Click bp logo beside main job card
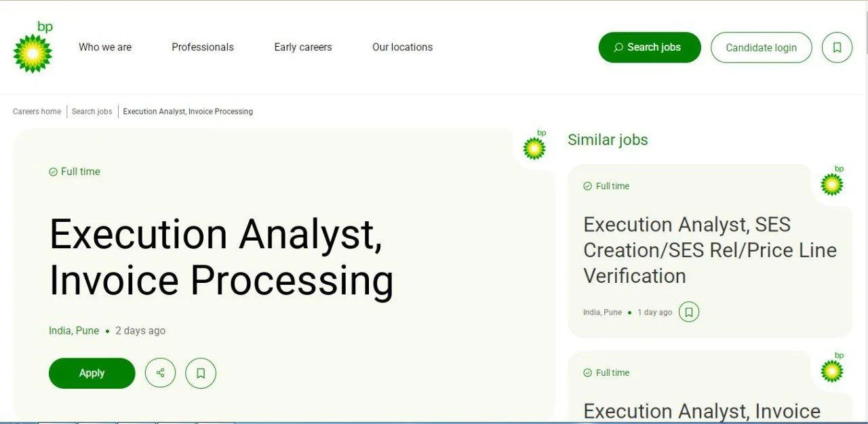The width and height of the screenshot is (868, 424). (534, 145)
